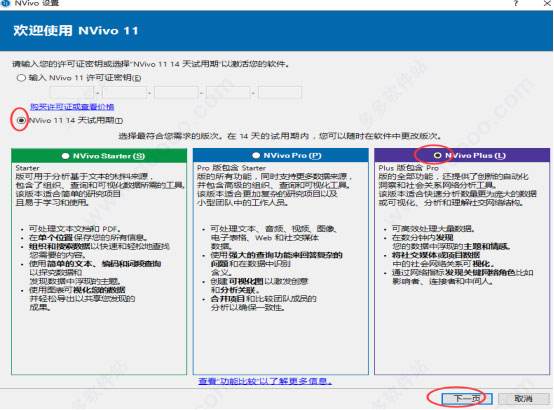The height and width of the screenshot is (410, 554).
Task: Click the NVivo Plus (L) header label
Action: pos(475,156)
